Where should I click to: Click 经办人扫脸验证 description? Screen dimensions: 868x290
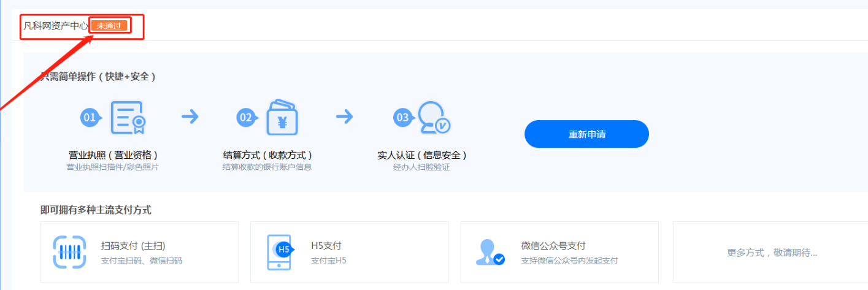(x=421, y=167)
